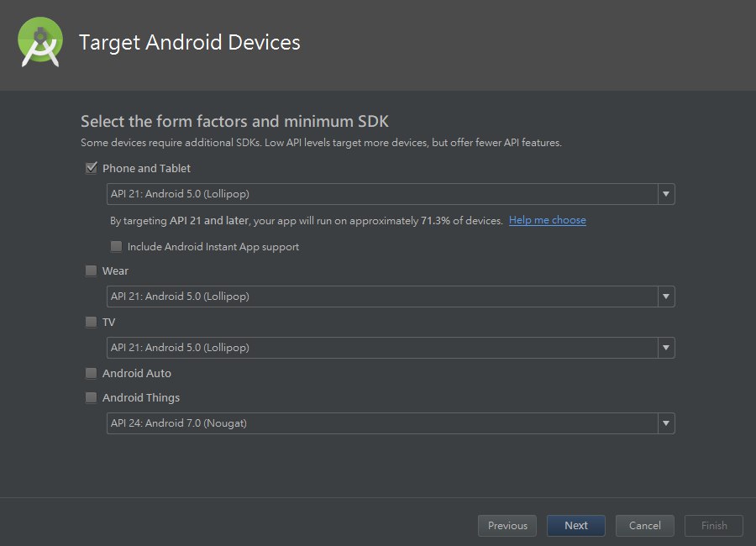This screenshot has width=756, height=546.
Task: Tick the Android Auto checkbox
Action: (x=92, y=374)
